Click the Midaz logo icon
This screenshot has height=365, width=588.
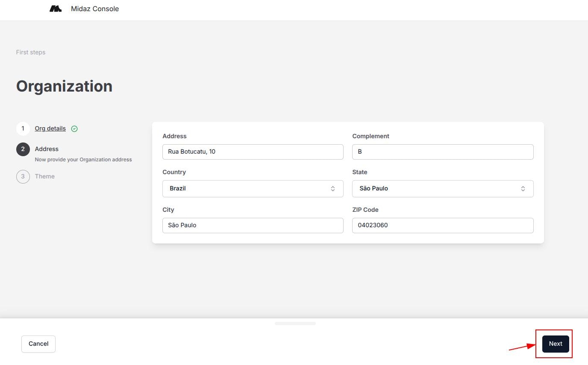(56, 9)
